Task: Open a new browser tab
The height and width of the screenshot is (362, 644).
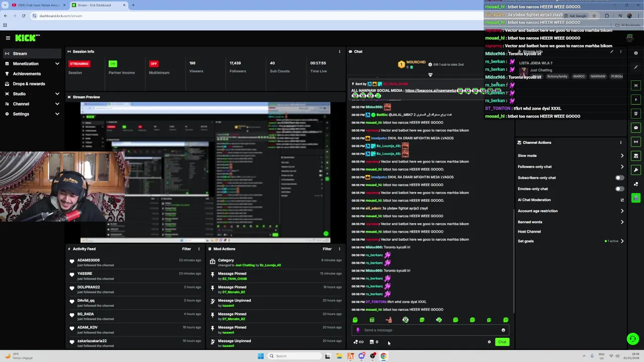Action: pos(133,5)
